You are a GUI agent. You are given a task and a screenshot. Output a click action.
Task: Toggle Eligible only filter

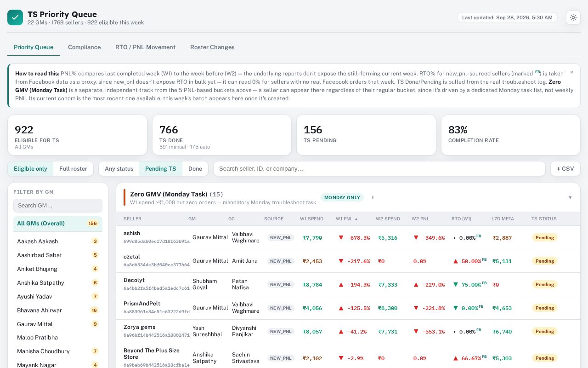[x=30, y=169]
